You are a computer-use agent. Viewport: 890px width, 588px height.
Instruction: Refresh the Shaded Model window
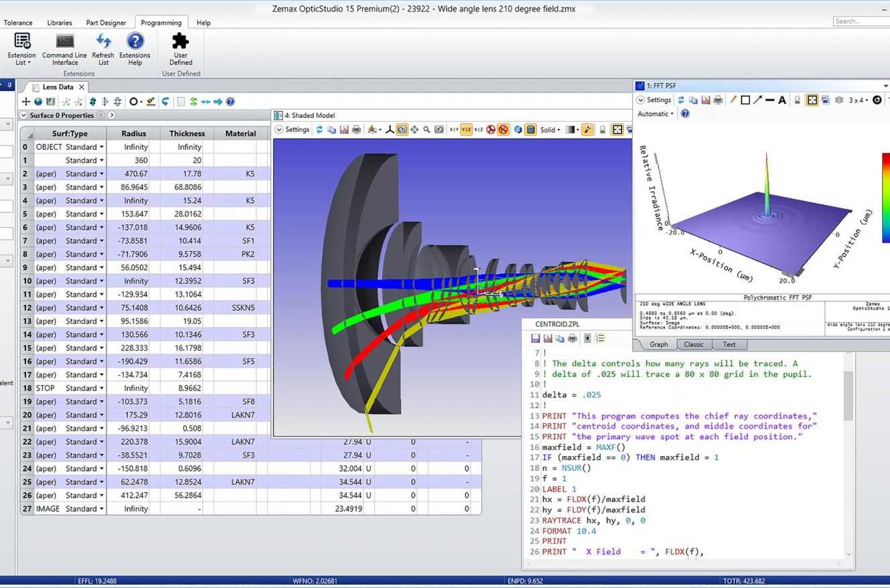click(319, 130)
